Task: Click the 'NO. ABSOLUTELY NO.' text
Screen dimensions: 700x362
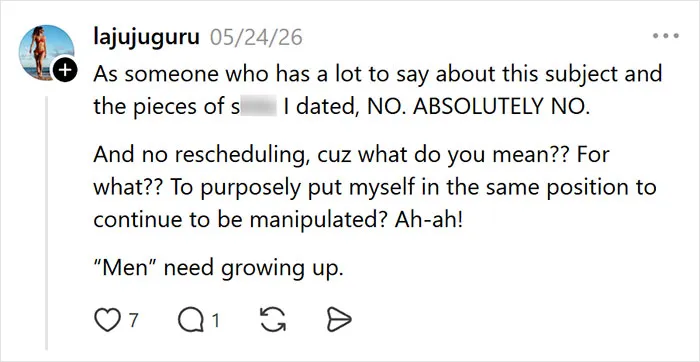Action: (x=477, y=107)
